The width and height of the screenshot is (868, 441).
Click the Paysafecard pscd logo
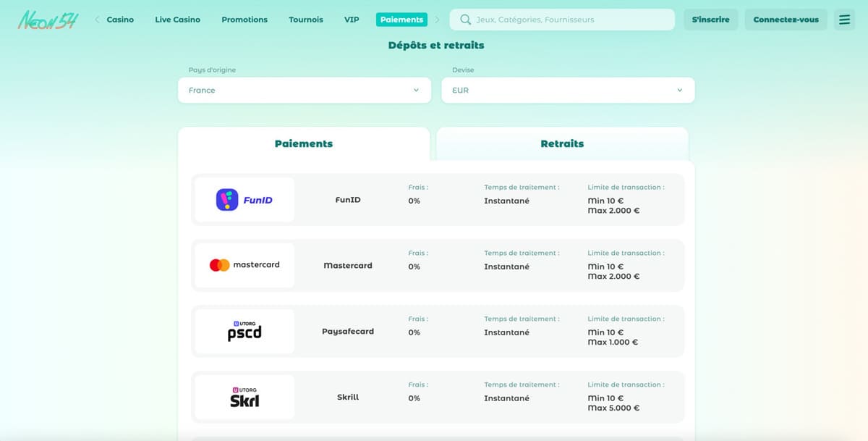pyautogui.click(x=244, y=331)
